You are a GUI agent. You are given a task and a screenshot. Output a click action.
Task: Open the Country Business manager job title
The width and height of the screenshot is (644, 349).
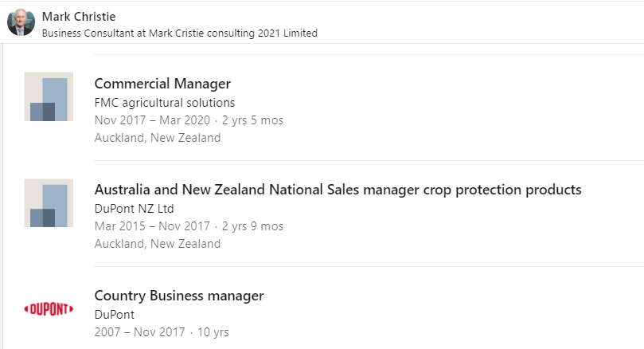point(178,296)
